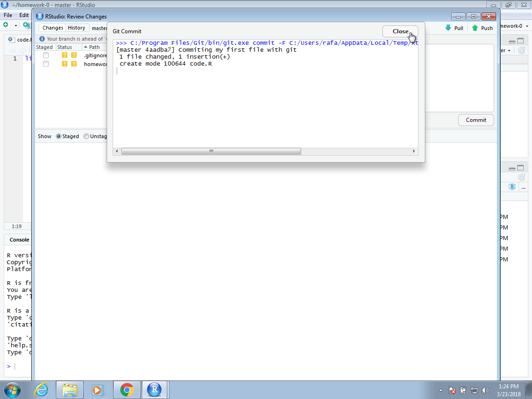Viewport: 532px width, 399px height.
Task: Maximize the lower-right RStudio pane
Action: coord(520,168)
